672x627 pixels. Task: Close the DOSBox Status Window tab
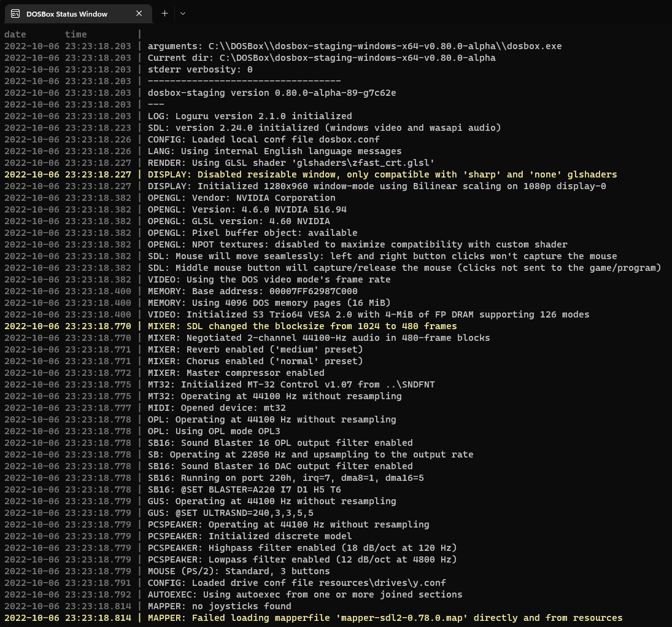pos(139,13)
